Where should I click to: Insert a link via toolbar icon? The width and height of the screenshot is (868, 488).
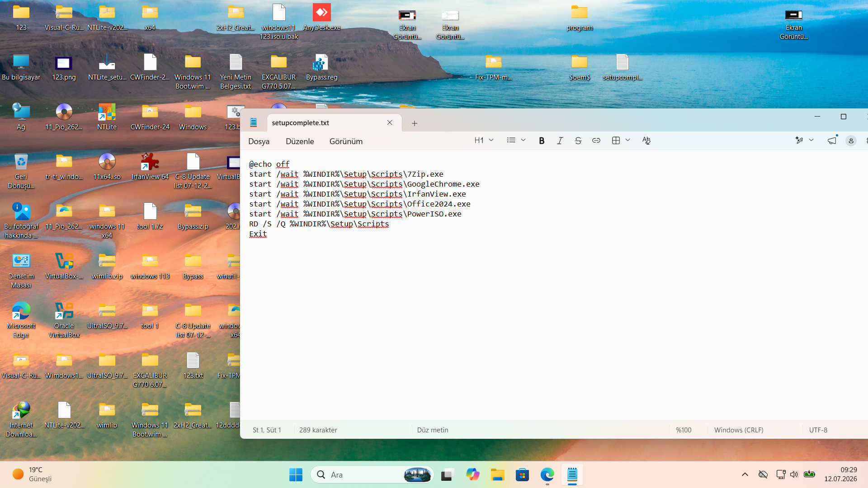[596, 141]
